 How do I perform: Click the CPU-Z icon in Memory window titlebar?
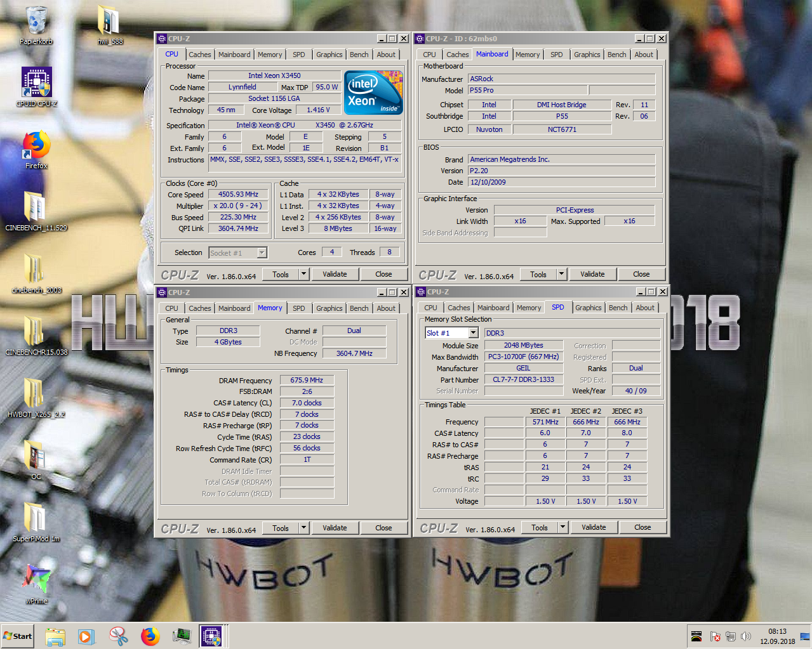coord(162,292)
